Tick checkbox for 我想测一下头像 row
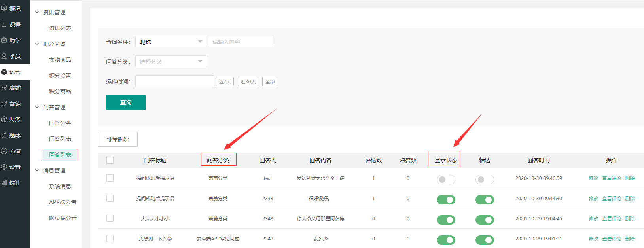 110,239
